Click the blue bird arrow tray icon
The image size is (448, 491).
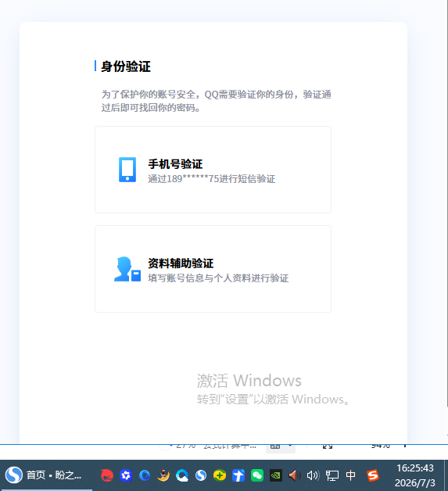coord(238,475)
